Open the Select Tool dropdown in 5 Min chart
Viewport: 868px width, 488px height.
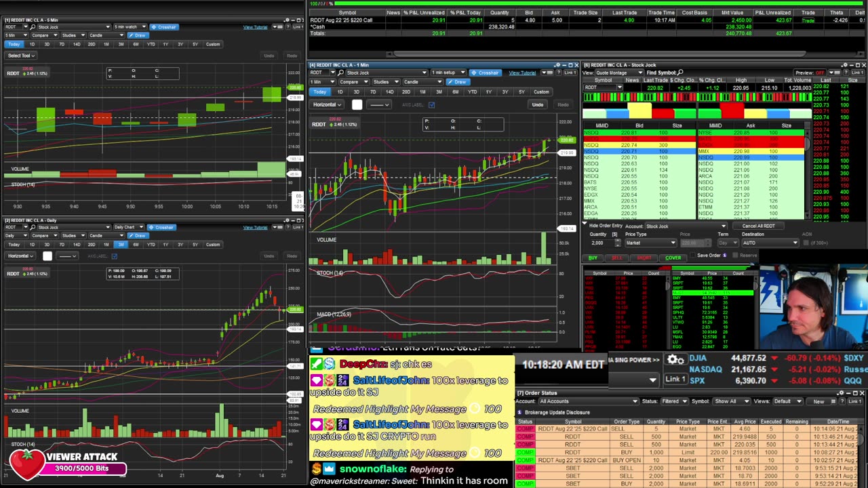(x=20, y=56)
